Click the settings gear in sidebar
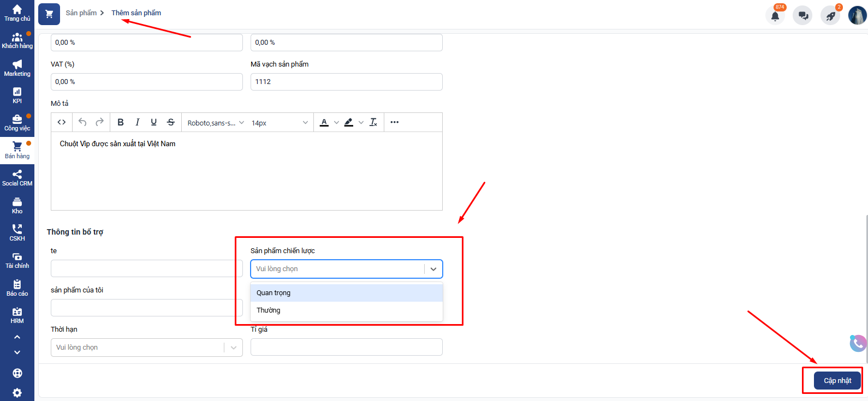The width and height of the screenshot is (868, 401). point(17,393)
